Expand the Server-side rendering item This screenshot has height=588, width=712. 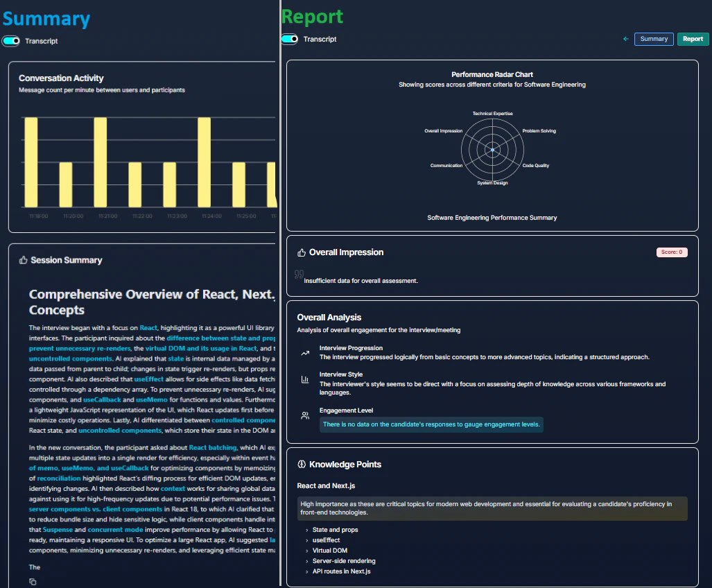point(343,561)
